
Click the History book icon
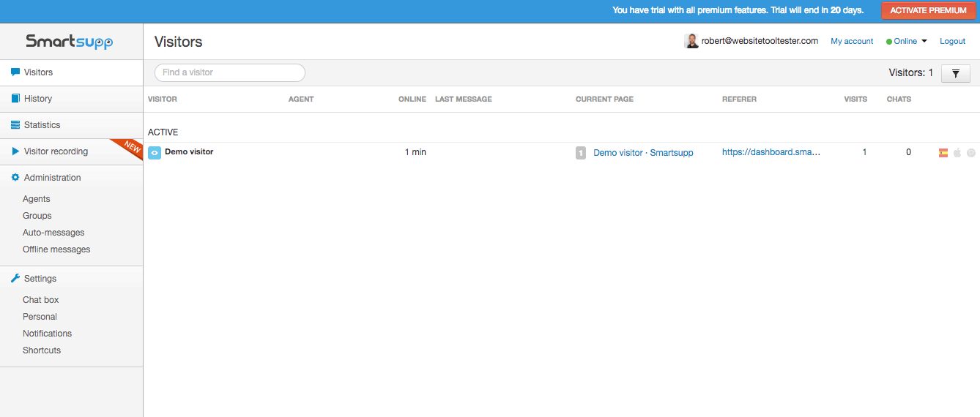click(15, 99)
